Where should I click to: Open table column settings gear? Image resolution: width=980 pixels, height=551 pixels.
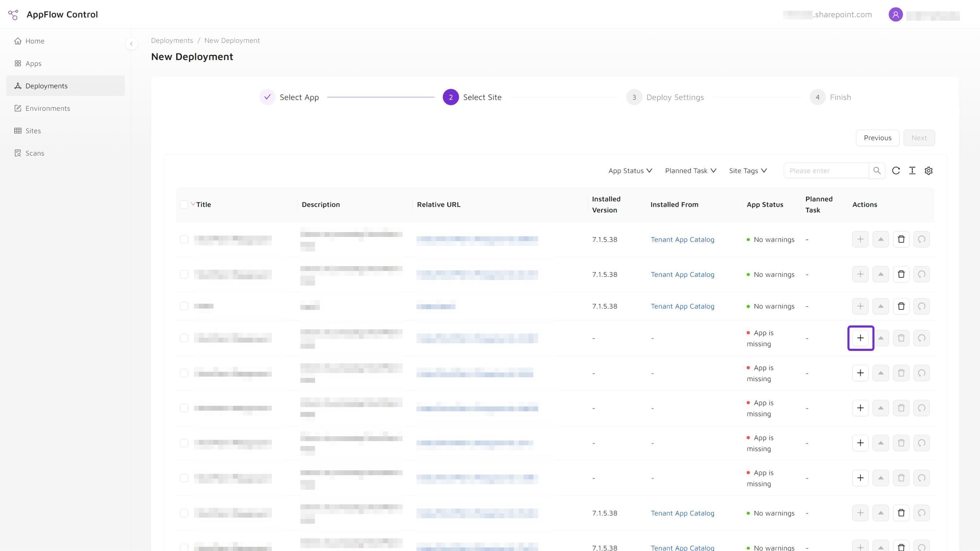click(929, 170)
